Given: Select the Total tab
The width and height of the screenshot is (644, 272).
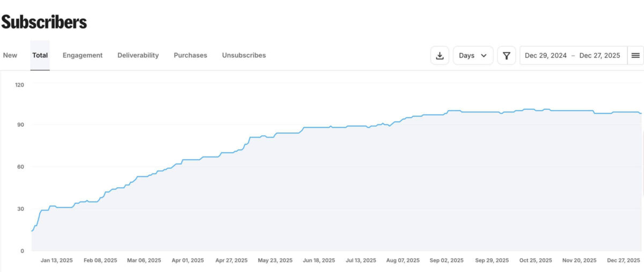Looking at the screenshot, I should [40, 55].
